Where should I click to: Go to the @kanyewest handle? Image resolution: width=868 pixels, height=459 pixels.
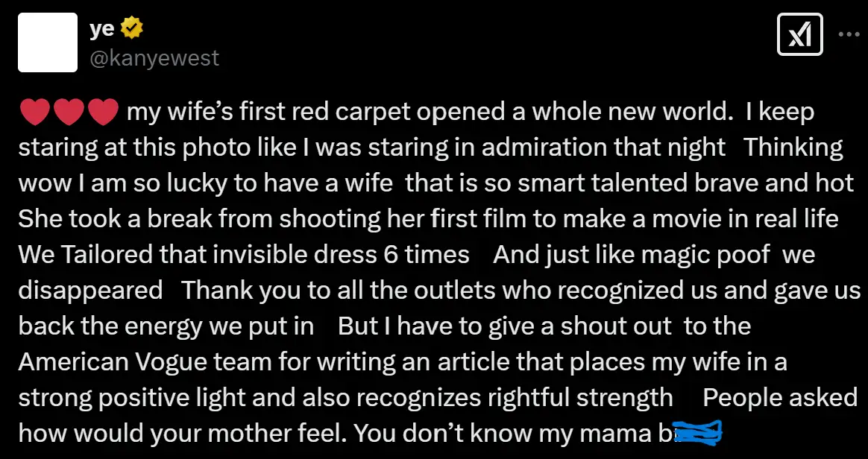[154, 58]
